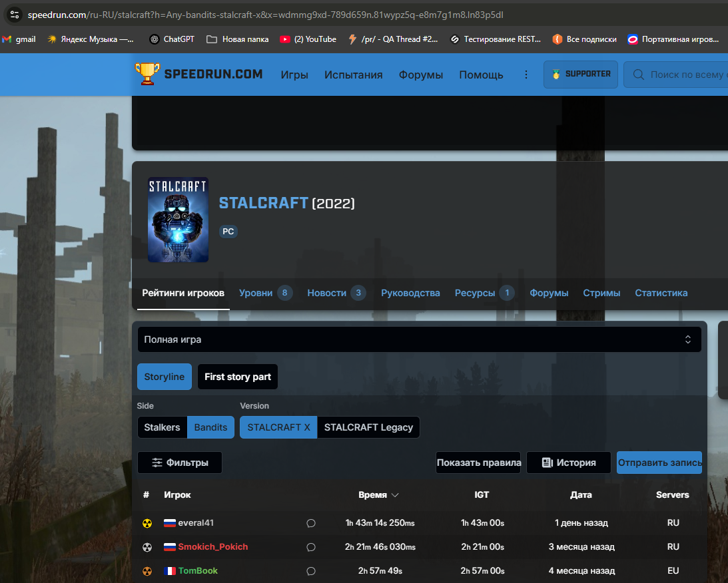Open Игры in the top navigation
The image size is (728, 583).
coord(294,75)
